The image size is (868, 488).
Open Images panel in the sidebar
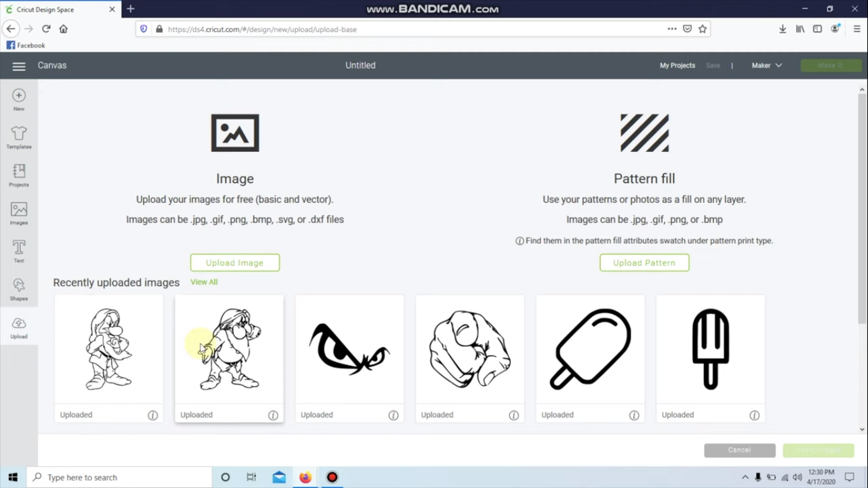click(x=19, y=213)
